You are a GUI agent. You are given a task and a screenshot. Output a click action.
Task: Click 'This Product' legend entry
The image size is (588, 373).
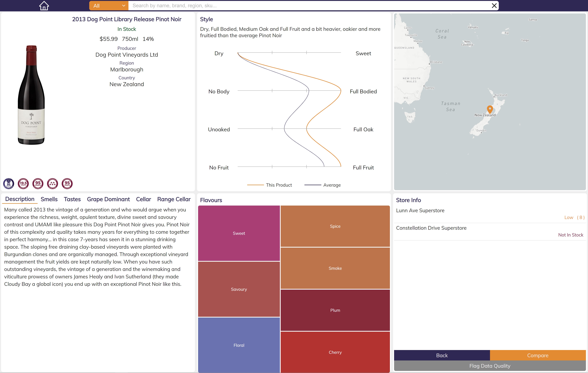click(269, 185)
